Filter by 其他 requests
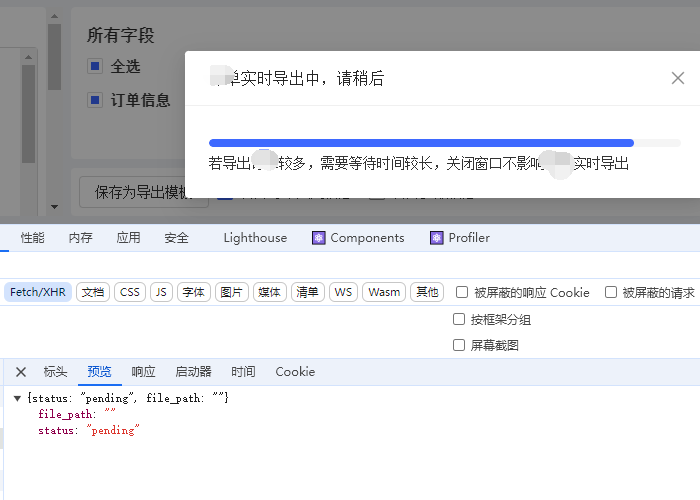700x500 pixels. (427, 292)
